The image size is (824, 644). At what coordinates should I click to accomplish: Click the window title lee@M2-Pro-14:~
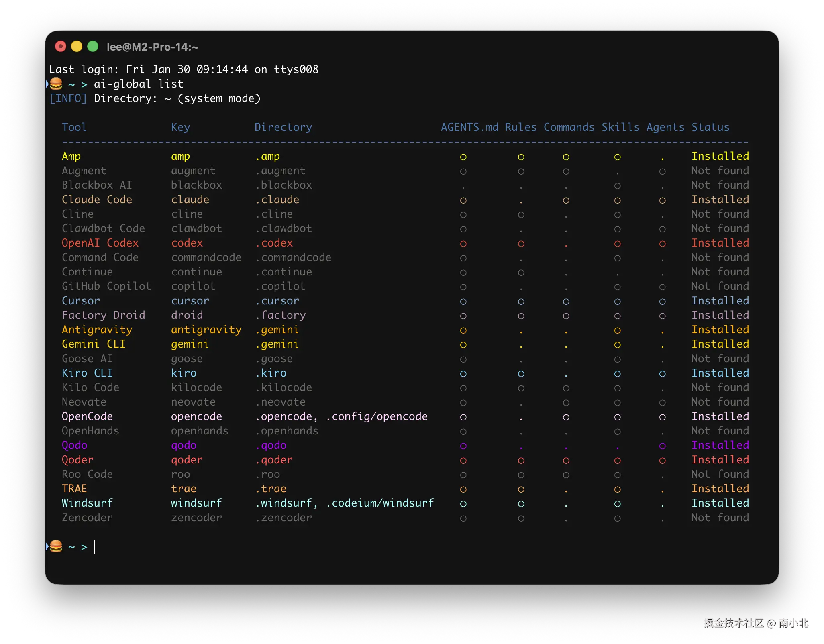[x=152, y=47]
